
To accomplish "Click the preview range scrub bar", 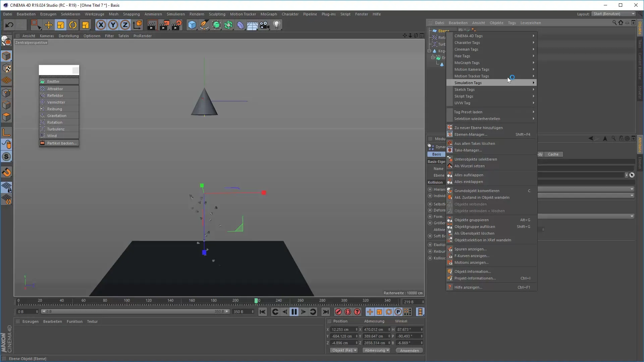I will (135, 312).
